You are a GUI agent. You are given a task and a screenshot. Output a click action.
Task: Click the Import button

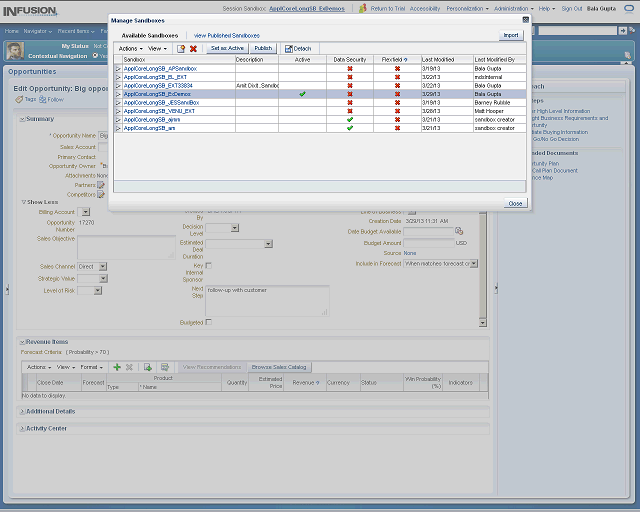point(510,35)
